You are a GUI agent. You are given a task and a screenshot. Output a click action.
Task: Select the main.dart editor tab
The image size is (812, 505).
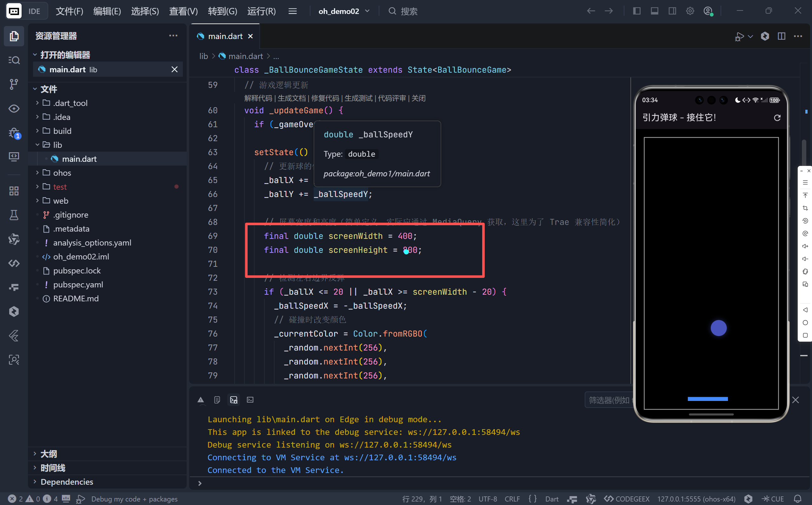point(225,36)
